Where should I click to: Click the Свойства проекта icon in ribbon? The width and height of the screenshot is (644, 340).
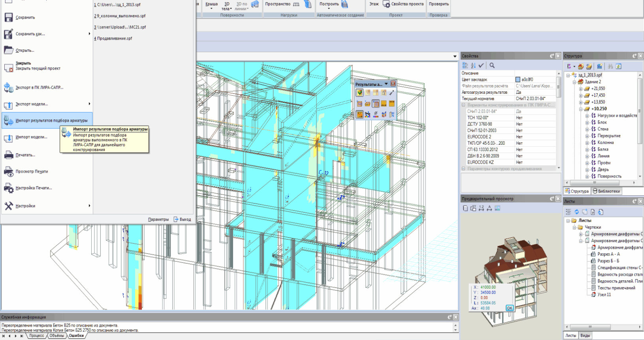386,4
